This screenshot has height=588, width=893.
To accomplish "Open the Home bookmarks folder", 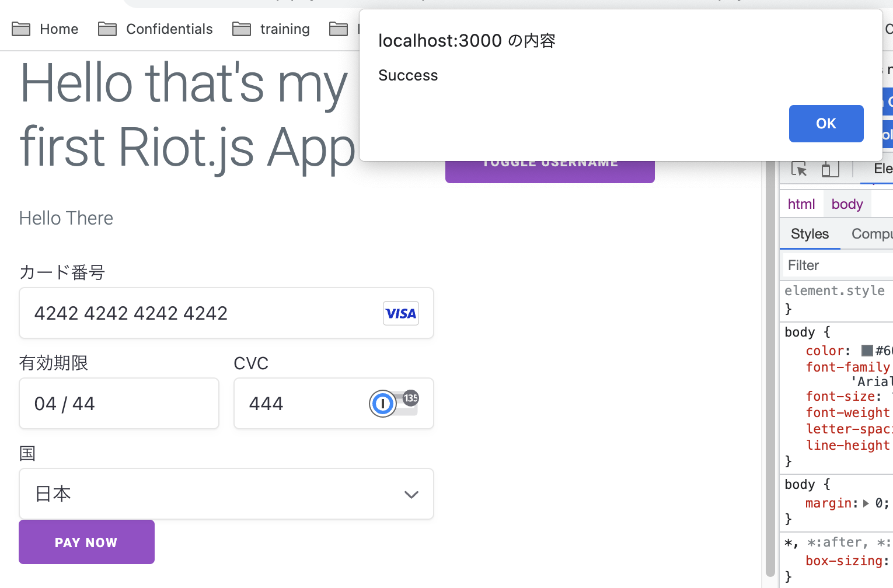I will pos(45,29).
